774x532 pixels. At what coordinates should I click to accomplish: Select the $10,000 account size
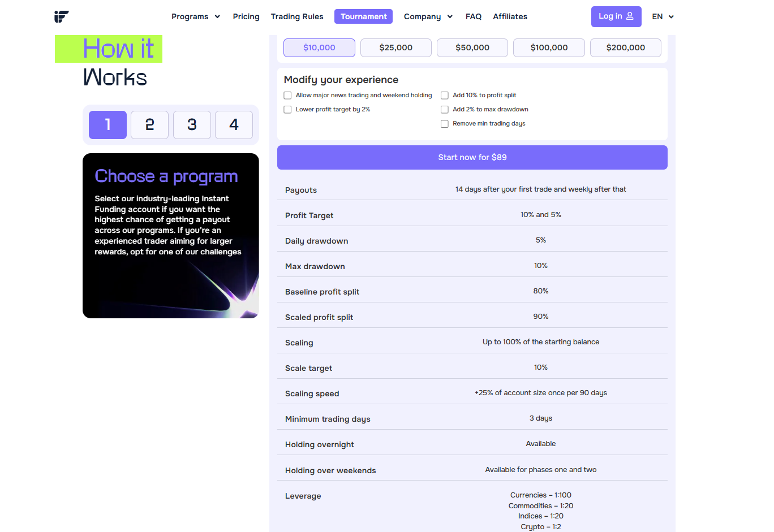click(319, 47)
